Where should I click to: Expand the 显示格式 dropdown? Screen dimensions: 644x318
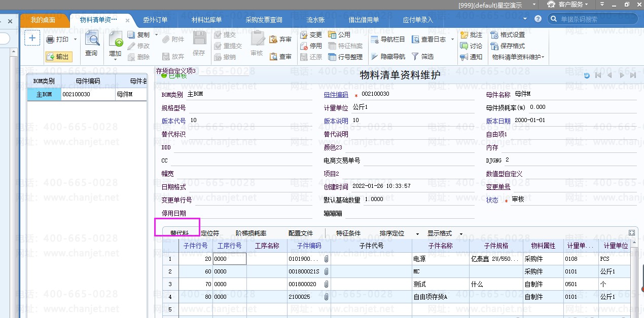pos(461,234)
